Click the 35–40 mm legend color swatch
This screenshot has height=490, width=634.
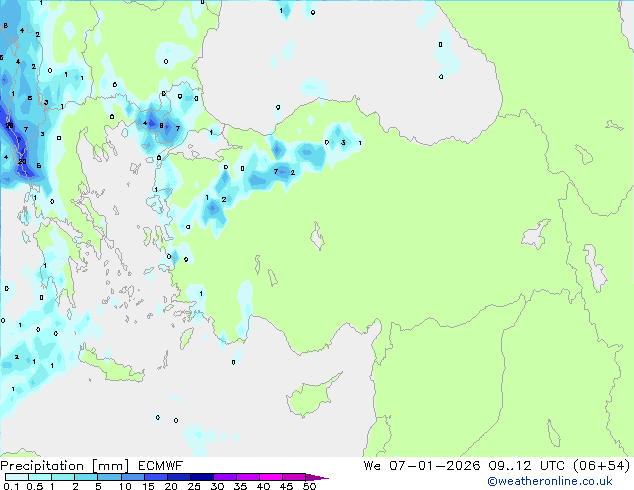coord(247,477)
